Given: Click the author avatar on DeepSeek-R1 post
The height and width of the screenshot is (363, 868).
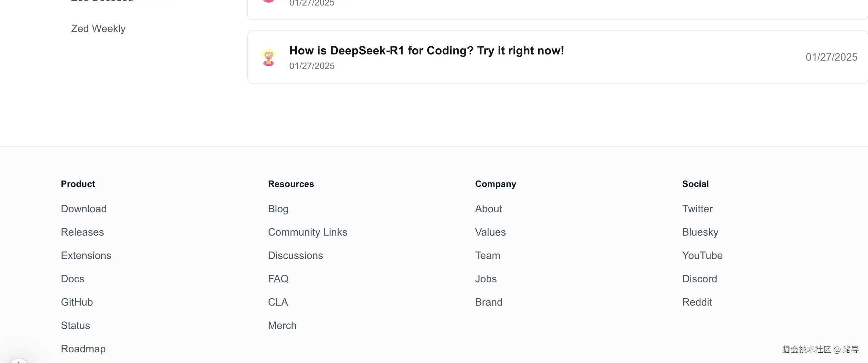Looking at the screenshot, I should click(x=268, y=57).
